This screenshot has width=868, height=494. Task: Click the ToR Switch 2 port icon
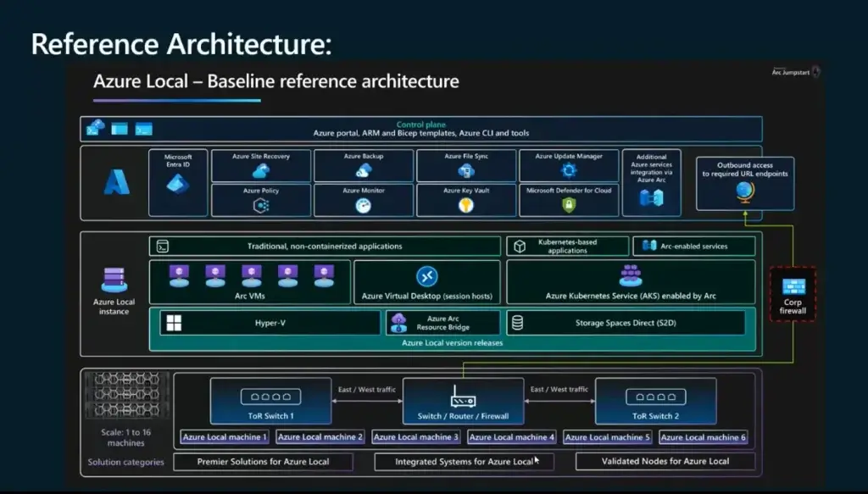point(656,397)
